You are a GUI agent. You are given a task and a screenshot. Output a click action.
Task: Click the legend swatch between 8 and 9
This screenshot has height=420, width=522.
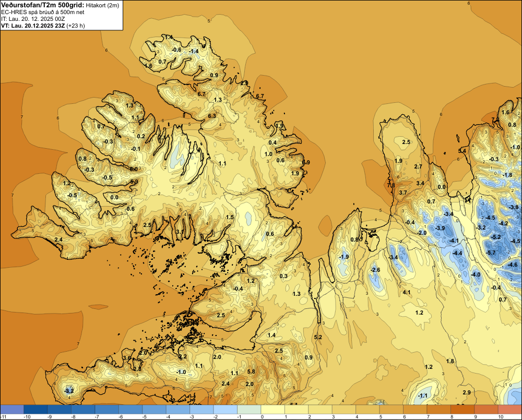point(462,410)
